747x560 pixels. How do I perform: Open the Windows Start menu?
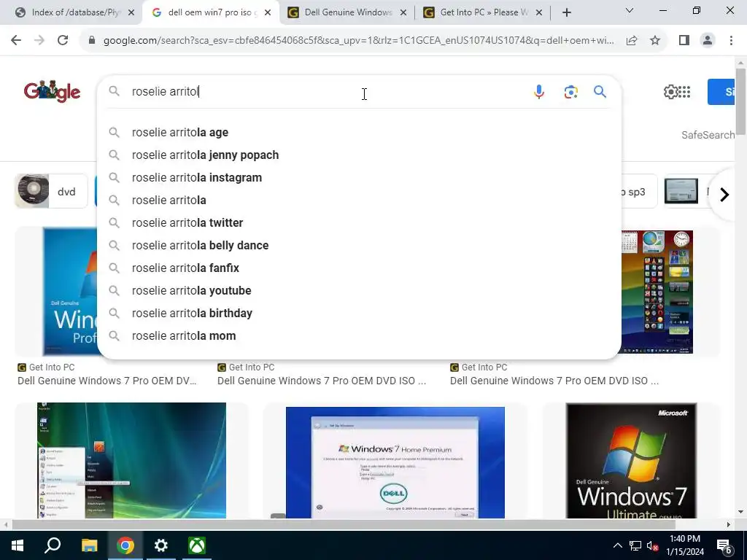pyautogui.click(x=18, y=545)
